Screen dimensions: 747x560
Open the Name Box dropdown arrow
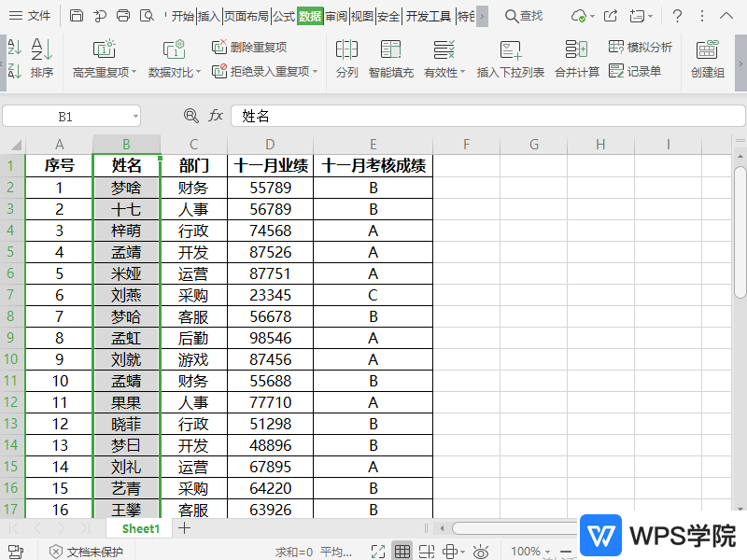(x=135, y=117)
